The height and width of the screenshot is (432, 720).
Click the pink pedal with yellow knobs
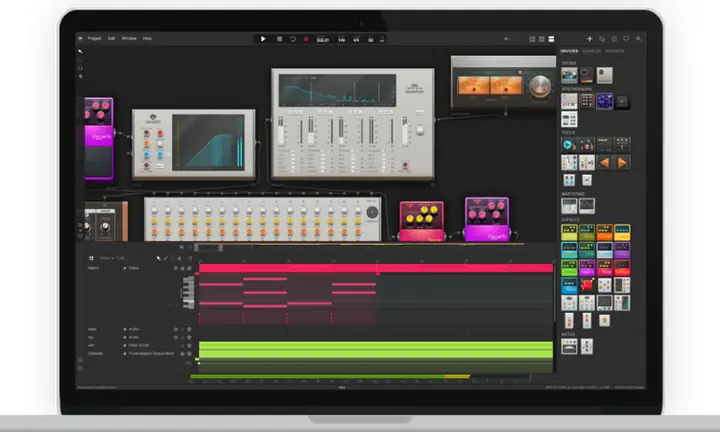tap(421, 218)
